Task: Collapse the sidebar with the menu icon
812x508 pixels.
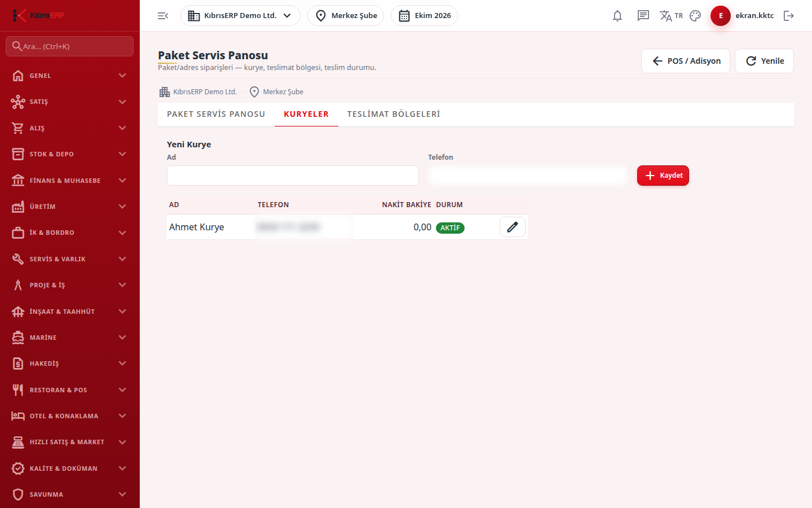Action: point(163,16)
